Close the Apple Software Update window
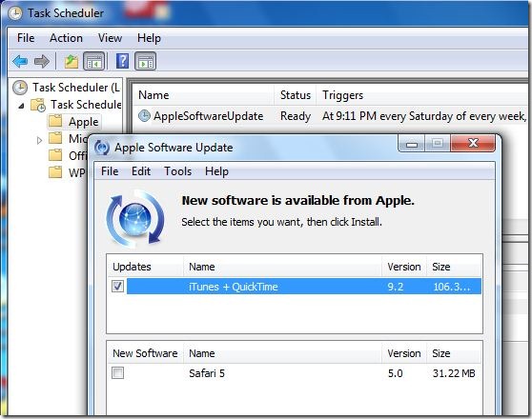The image size is (532, 419). [473, 143]
